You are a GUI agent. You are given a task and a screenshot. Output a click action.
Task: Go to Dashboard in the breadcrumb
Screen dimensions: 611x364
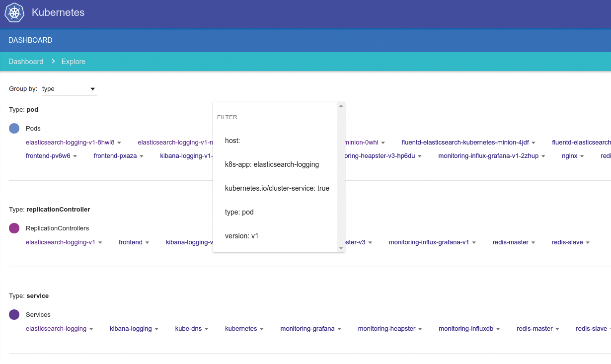click(x=26, y=62)
